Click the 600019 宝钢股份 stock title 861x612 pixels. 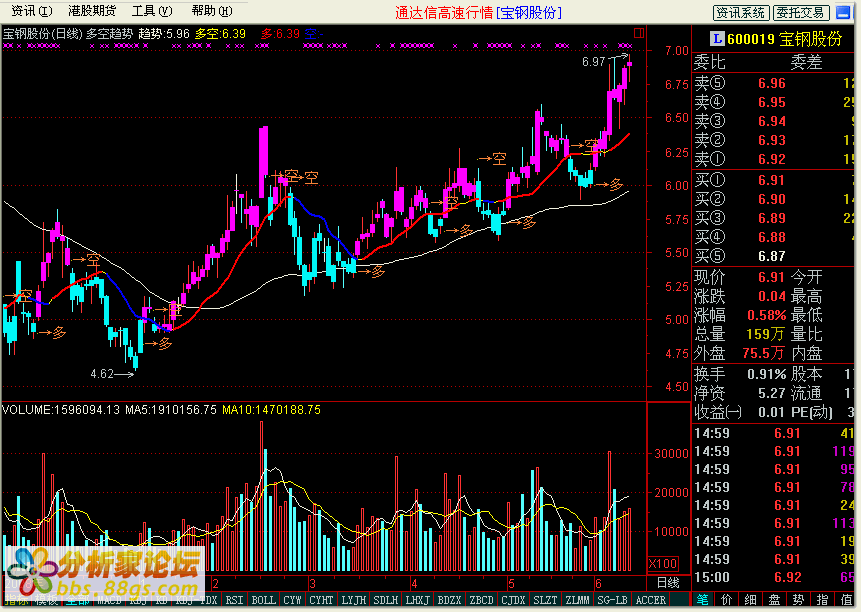785,39
